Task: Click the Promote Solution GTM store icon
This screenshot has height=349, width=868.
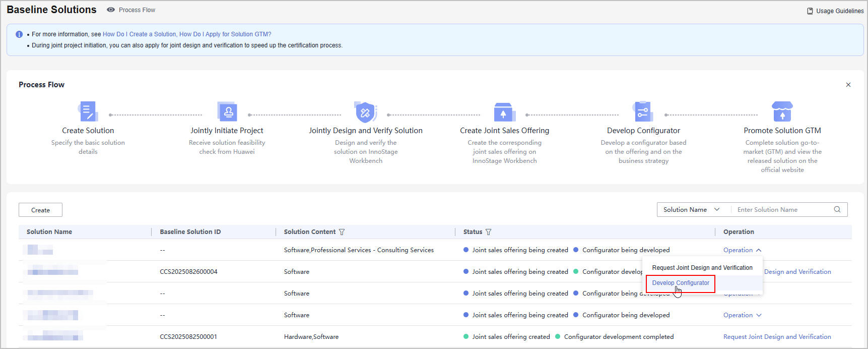Action: click(x=782, y=111)
